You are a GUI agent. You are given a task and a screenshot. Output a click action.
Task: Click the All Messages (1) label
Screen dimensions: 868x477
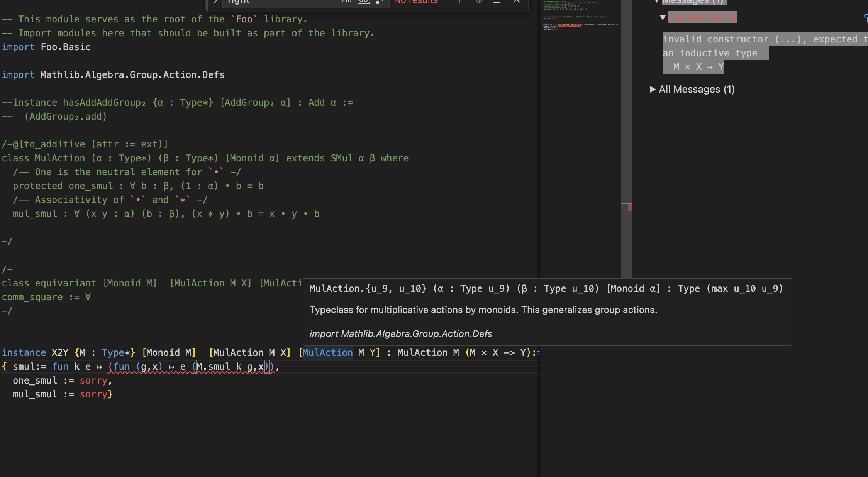point(697,89)
